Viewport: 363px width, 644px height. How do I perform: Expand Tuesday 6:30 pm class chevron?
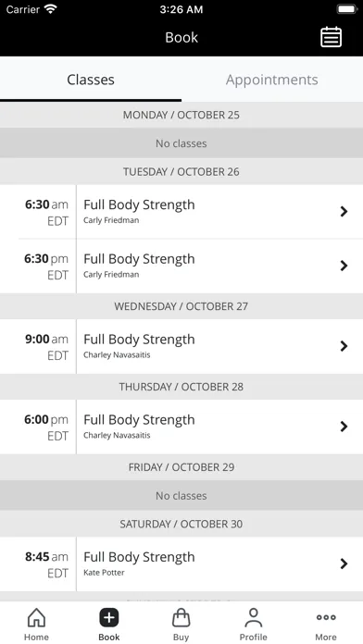[344, 266]
